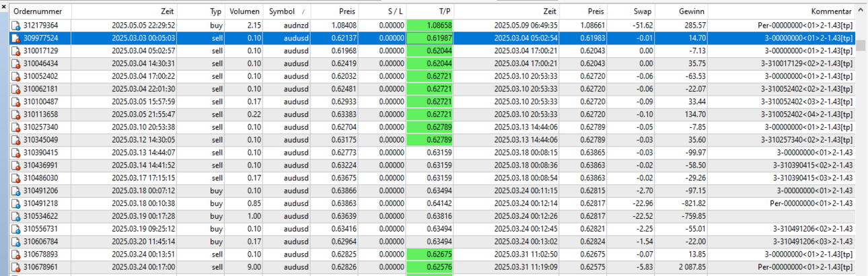The image size is (868, 276).
Task: Sort by the Ordernummer column header
Action: pos(40,12)
